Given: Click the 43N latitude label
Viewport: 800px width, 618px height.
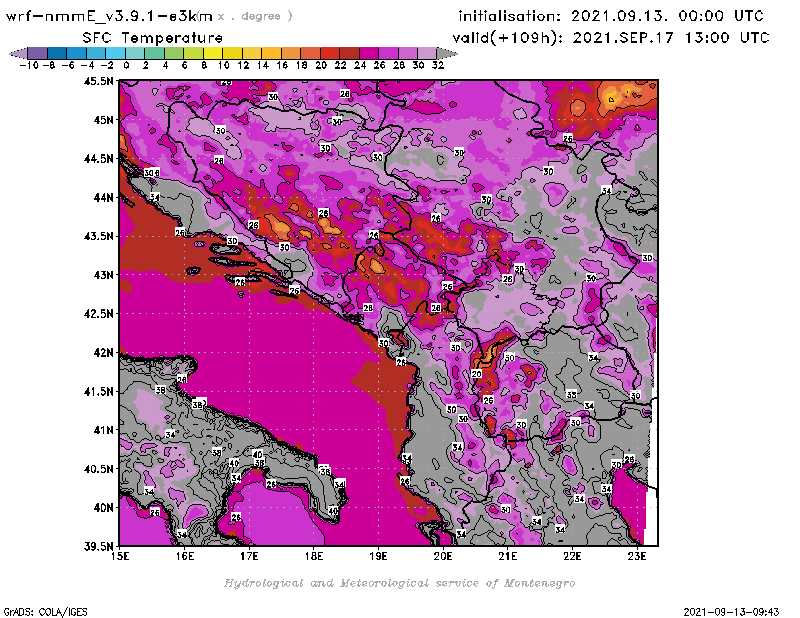Looking at the screenshot, I should point(103,275).
